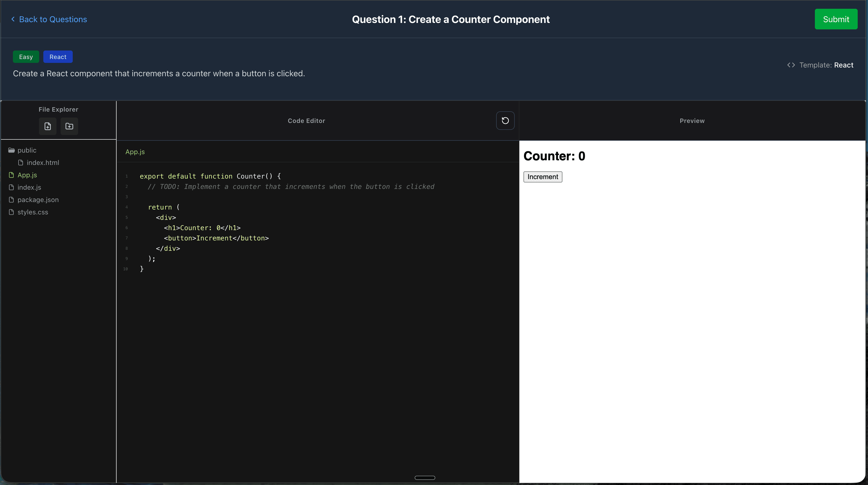The width and height of the screenshot is (868, 485).
Task: Collapse the public folder in the file tree
Action: tap(27, 150)
